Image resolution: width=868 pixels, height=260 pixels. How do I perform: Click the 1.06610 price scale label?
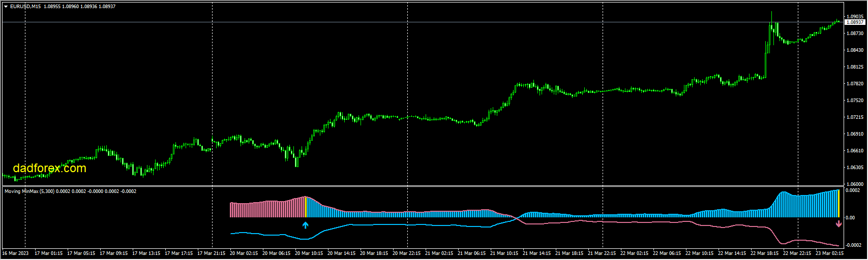pos(854,151)
